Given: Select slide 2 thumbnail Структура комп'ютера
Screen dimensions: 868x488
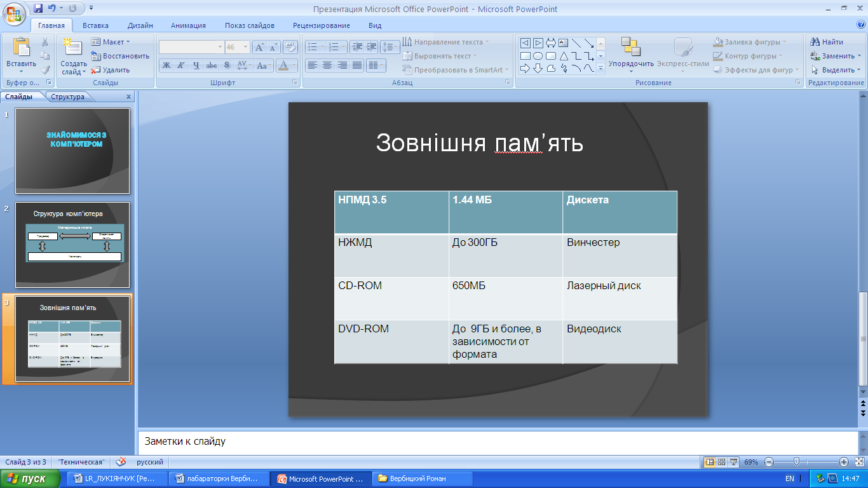Looking at the screenshot, I should tap(72, 245).
